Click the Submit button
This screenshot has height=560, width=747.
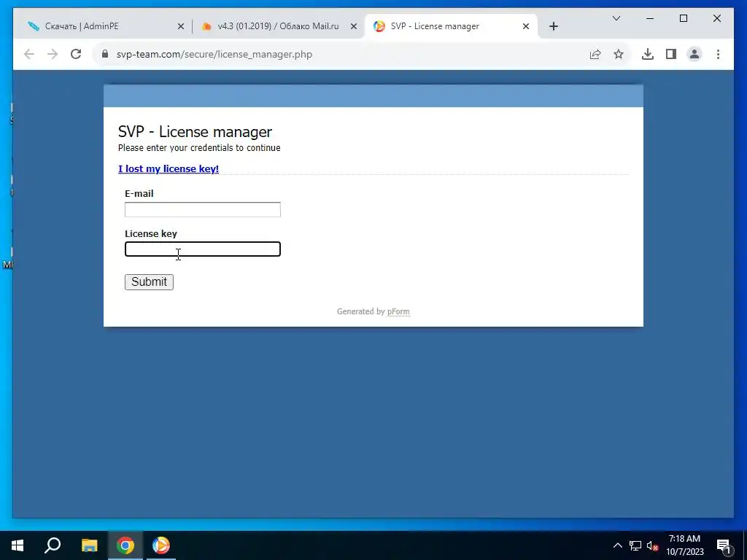tap(149, 282)
